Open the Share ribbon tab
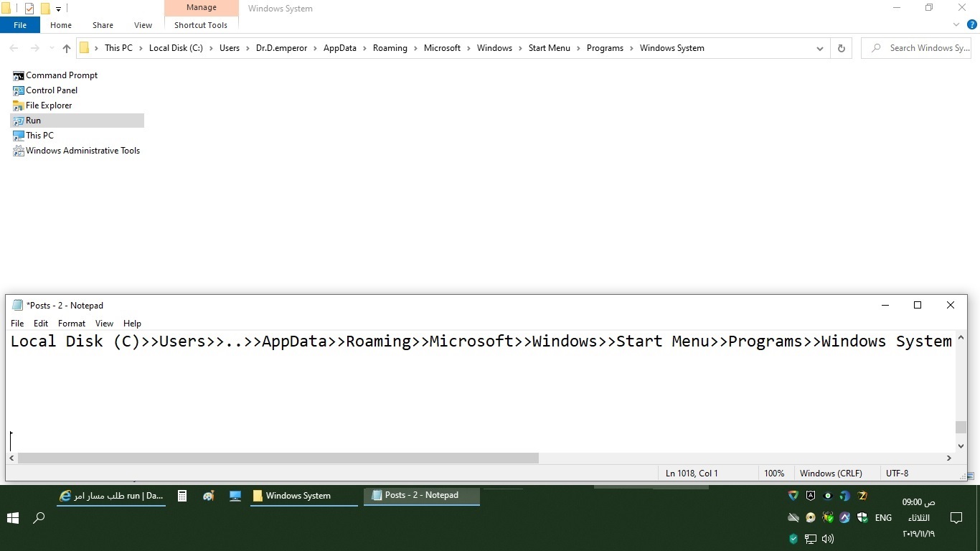This screenshot has width=980, height=551. click(x=103, y=25)
